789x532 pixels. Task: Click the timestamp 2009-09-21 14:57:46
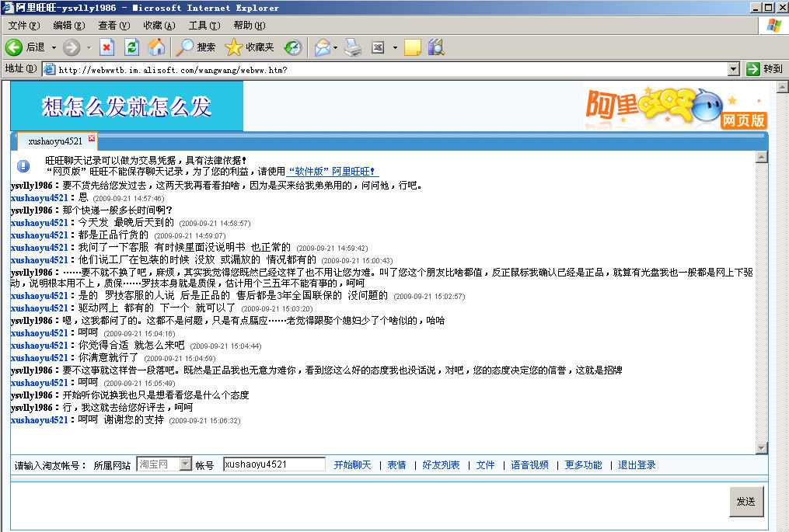point(128,199)
